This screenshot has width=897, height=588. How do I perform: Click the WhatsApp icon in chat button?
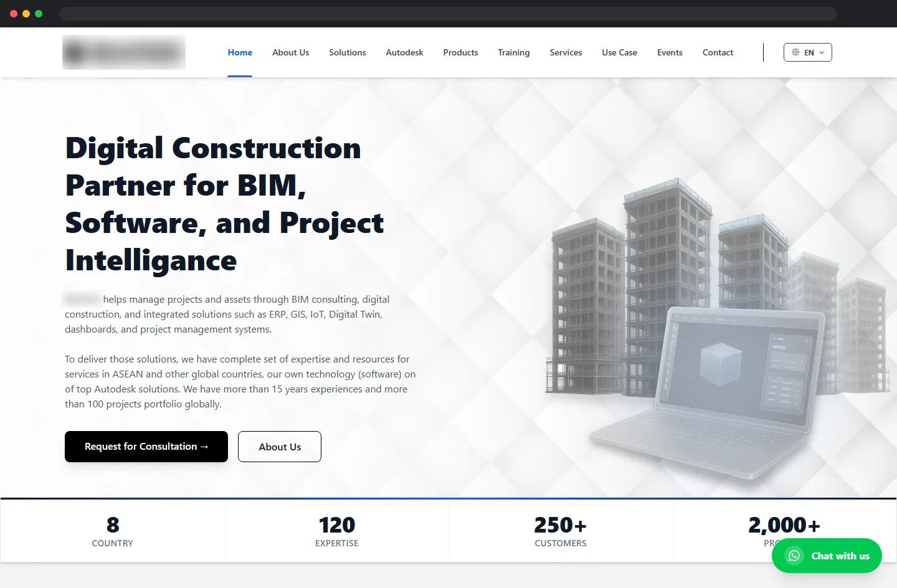794,556
